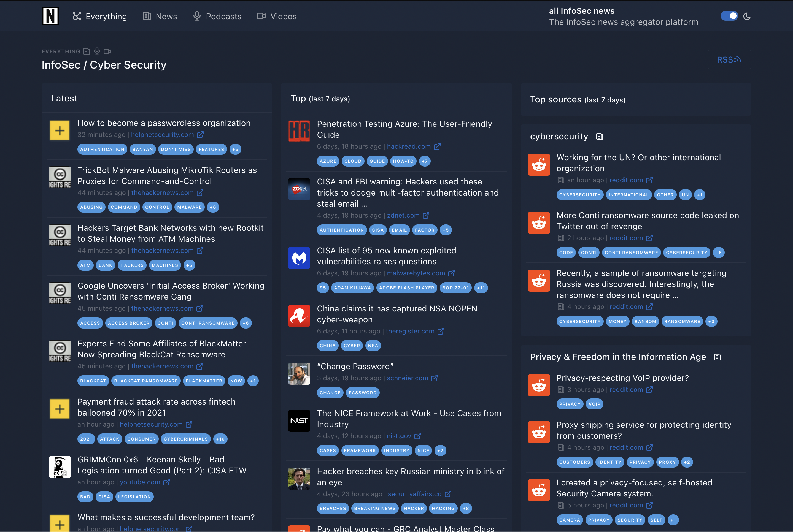Open the thehackernews.com link on TrickBot article
793x532 pixels.
(x=162, y=193)
